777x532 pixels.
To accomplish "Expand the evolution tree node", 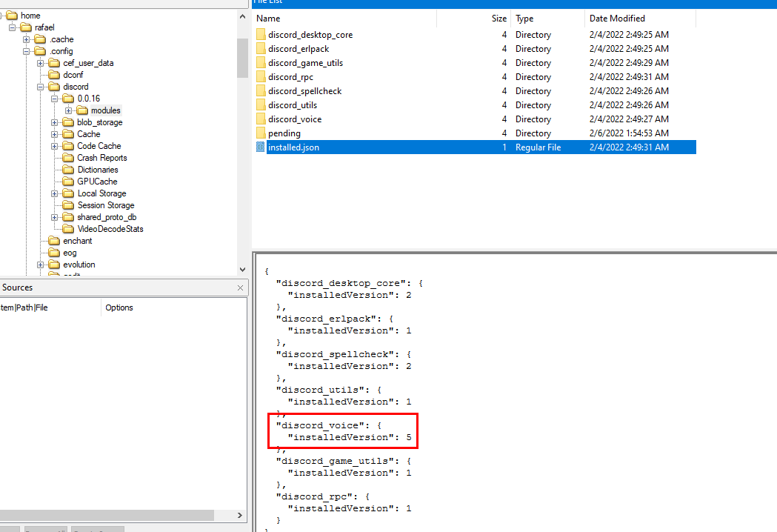I will pyautogui.click(x=40, y=265).
